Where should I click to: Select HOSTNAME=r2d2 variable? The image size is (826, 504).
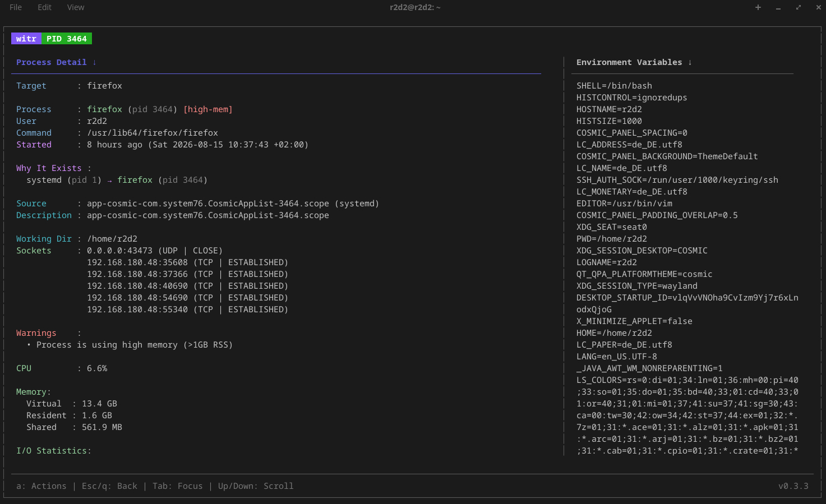(x=609, y=109)
